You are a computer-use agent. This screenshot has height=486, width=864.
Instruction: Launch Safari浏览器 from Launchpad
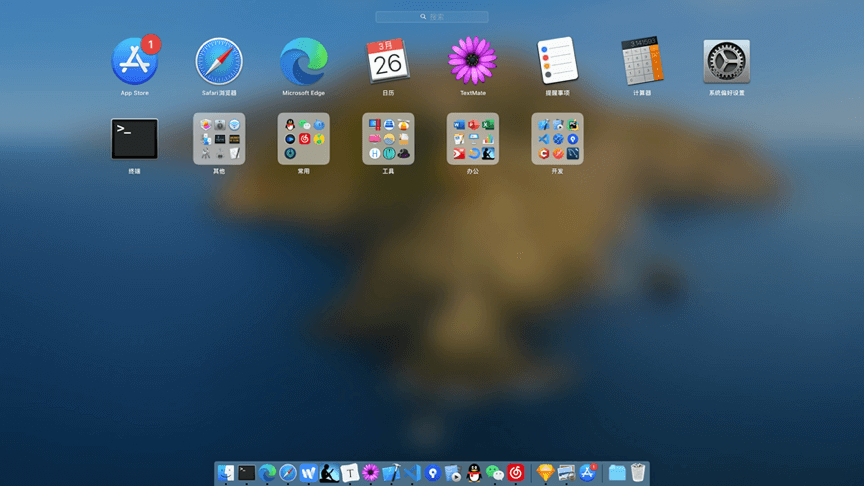[x=219, y=61]
